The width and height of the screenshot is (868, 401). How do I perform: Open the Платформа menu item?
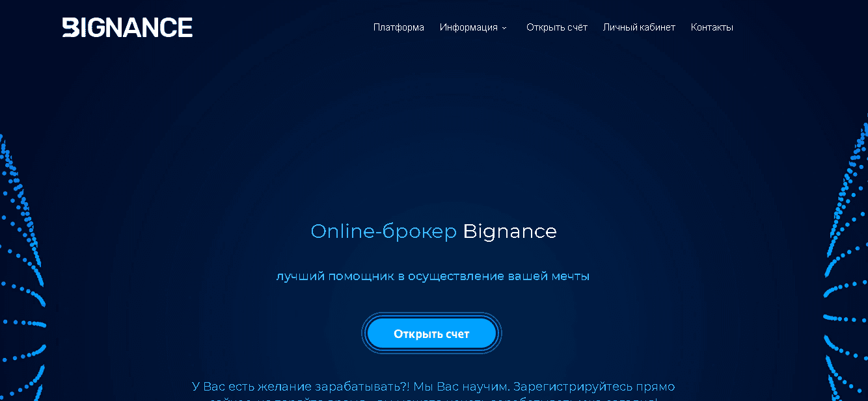(398, 27)
